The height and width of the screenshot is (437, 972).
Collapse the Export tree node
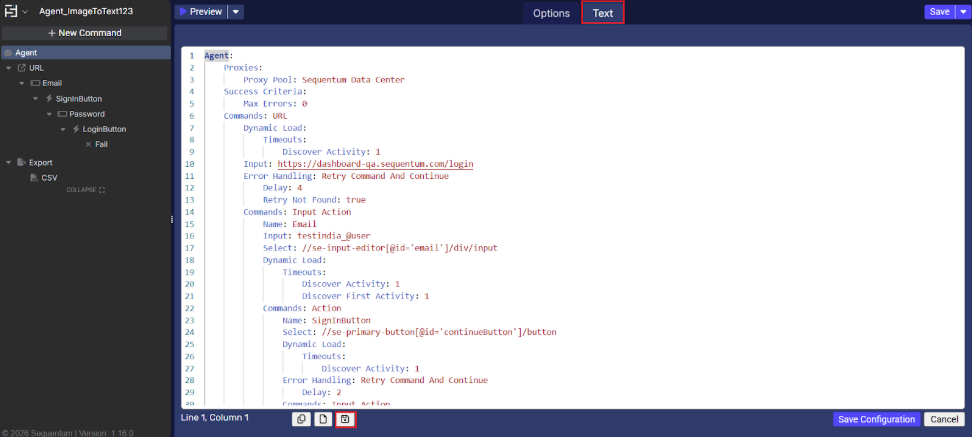tap(8, 162)
